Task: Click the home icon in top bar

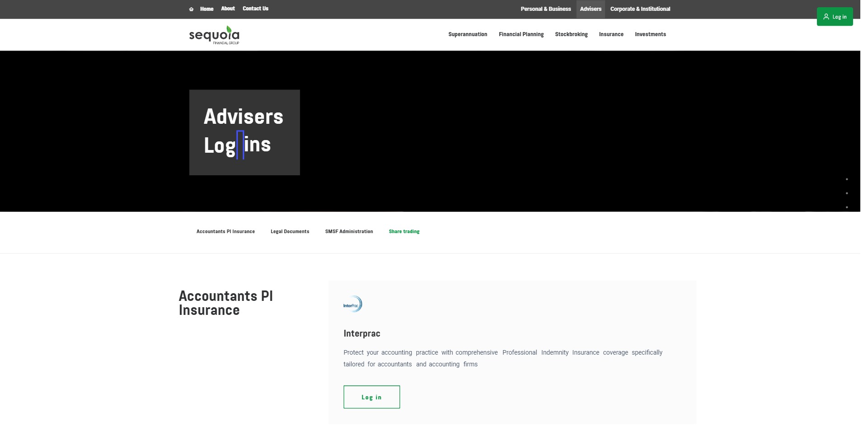Action: (x=191, y=9)
